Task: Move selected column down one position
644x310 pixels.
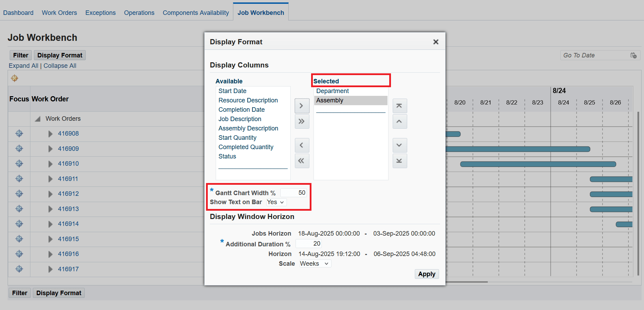Action: [x=399, y=145]
